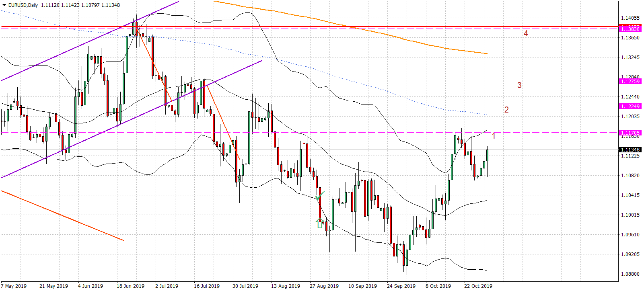Click the 1.10415 price scale label
Image resolution: width=644 pixels, height=291 pixels.
pos(630,195)
